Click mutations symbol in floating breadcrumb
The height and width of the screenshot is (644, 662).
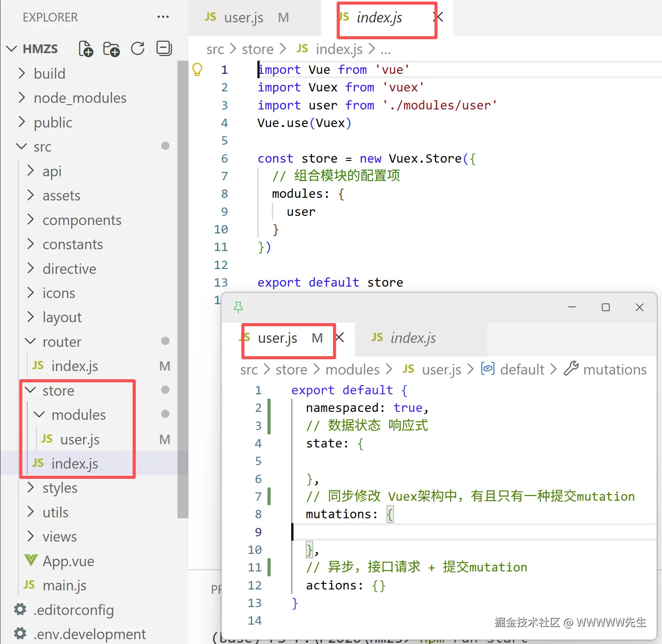click(x=615, y=370)
